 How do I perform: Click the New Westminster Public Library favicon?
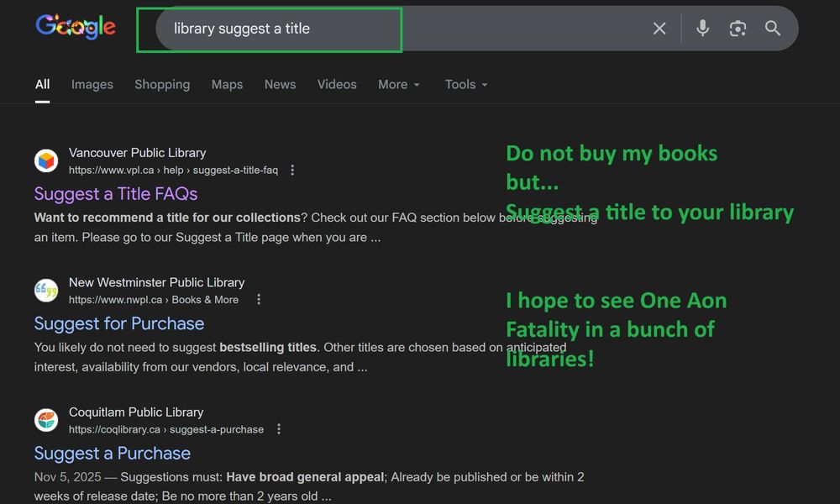pyautogui.click(x=46, y=291)
